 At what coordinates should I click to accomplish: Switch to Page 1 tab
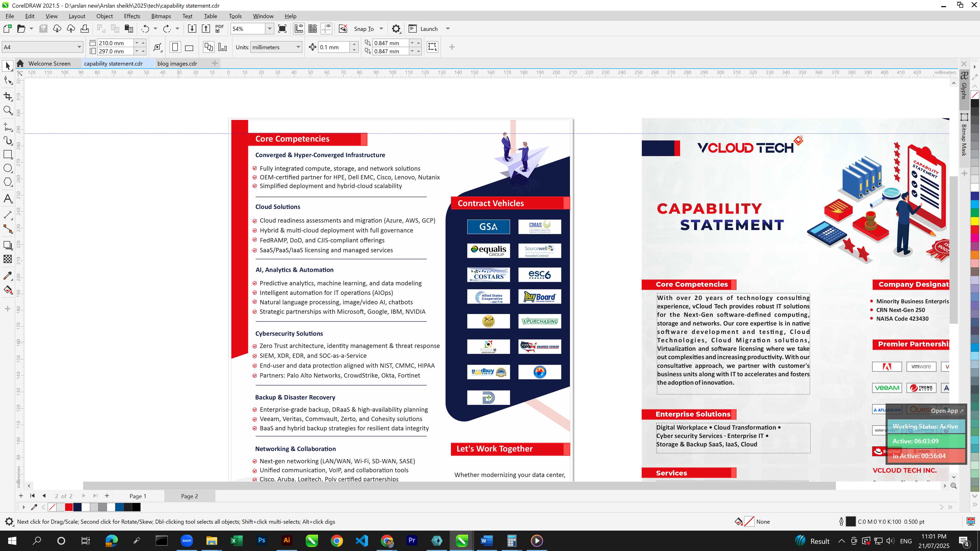tap(138, 496)
